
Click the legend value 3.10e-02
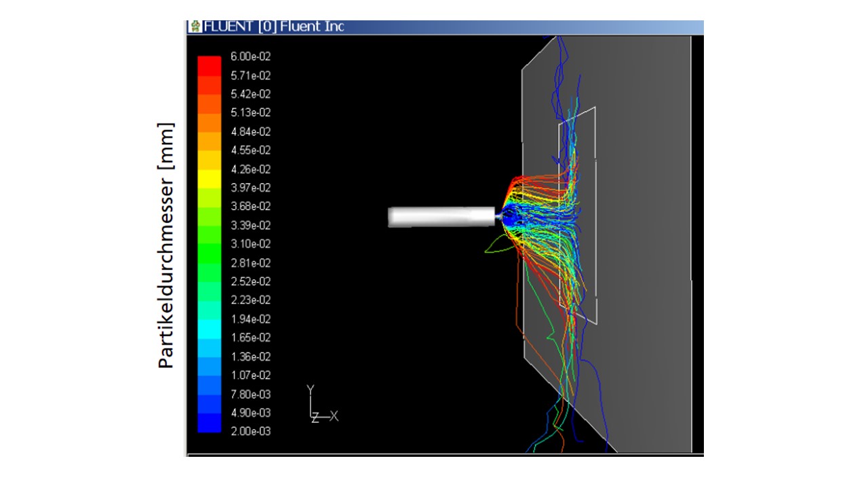click(x=250, y=244)
